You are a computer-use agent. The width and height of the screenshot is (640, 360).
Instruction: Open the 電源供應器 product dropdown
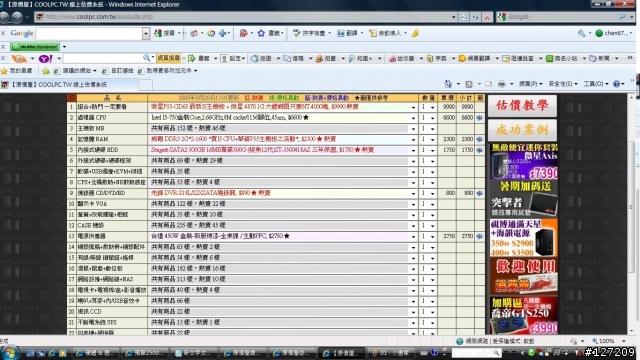[x=413, y=236]
